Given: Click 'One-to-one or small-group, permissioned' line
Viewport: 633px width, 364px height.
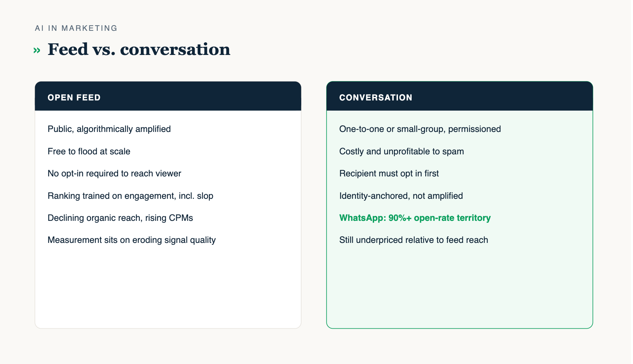Looking at the screenshot, I should pyautogui.click(x=420, y=129).
